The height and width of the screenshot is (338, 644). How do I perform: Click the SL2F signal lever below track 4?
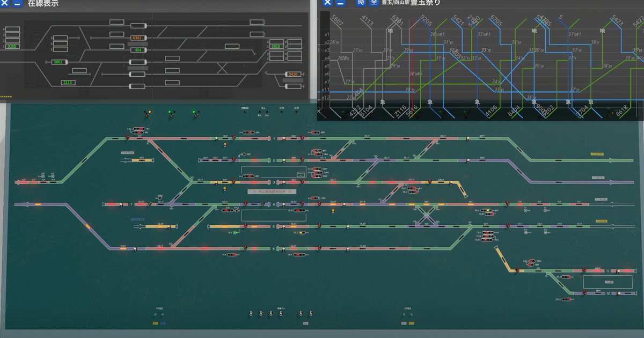(x=299, y=210)
